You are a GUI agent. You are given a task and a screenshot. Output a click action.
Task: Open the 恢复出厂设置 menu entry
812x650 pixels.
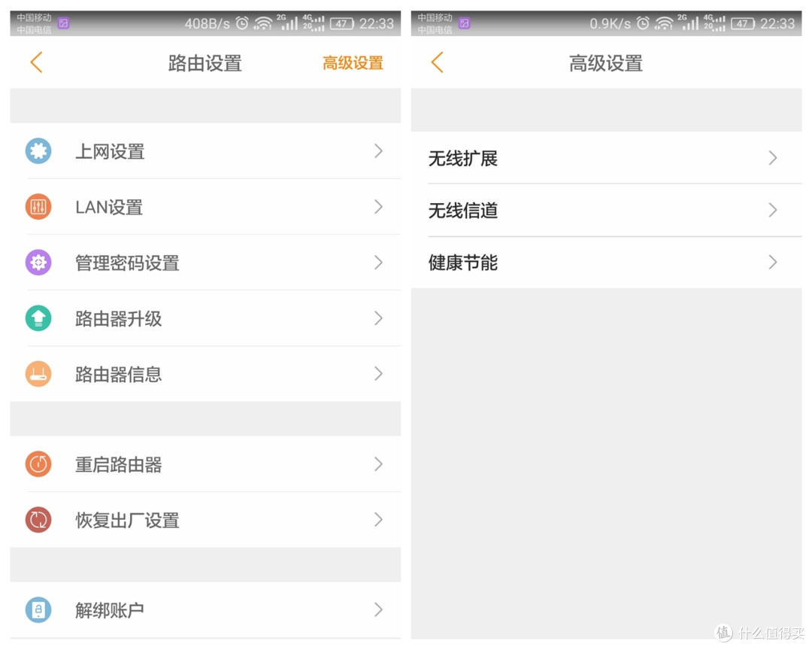pos(203,520)
